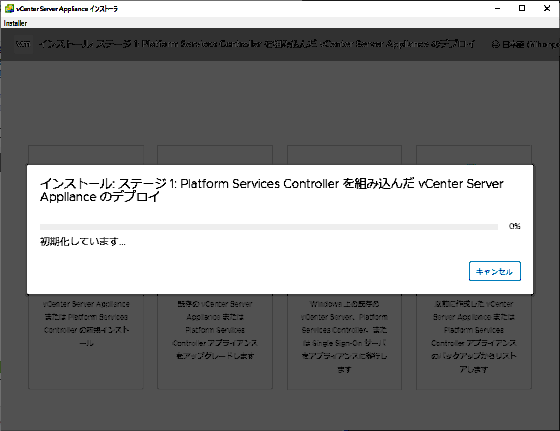This screenshot has width=560, height=431.
Task: Maximize the installer window
Action: (522, 8)
